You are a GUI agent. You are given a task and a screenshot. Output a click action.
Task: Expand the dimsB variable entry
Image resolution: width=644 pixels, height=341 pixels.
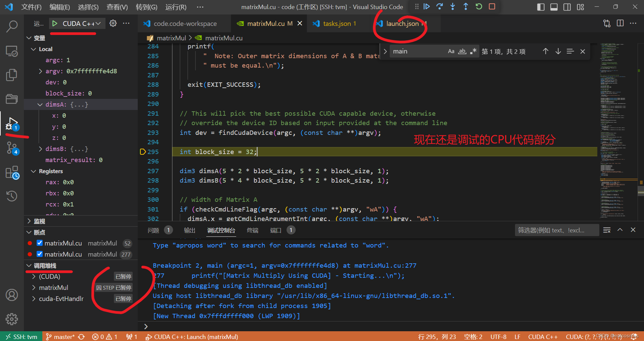click(40, 149)
